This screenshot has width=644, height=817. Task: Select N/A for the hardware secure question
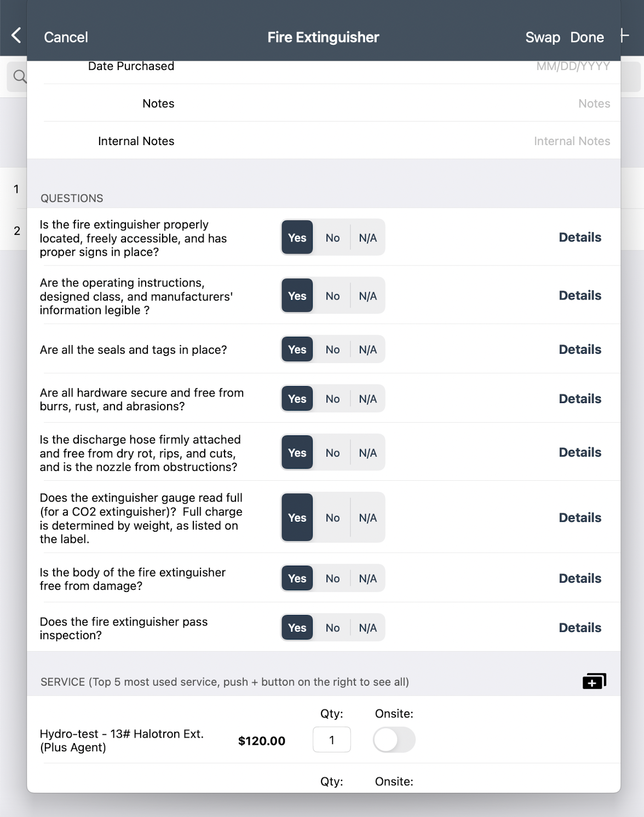click(x=369, y=399)
